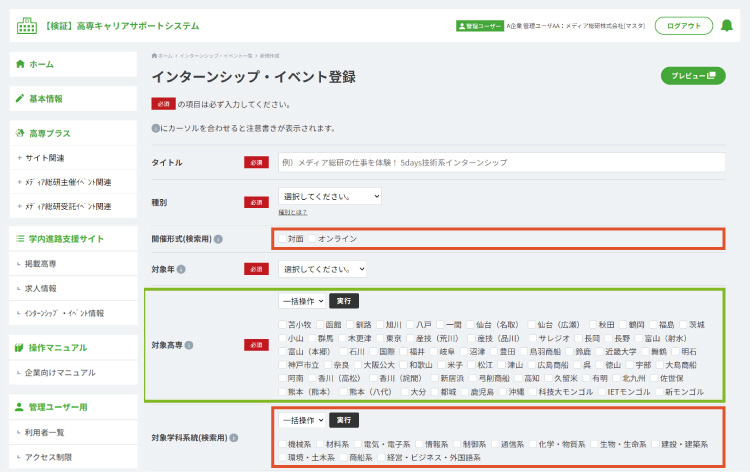This screenshot has width=750, height=472.
Task: Click the 種別とは? link
Action: pos(293,212)
